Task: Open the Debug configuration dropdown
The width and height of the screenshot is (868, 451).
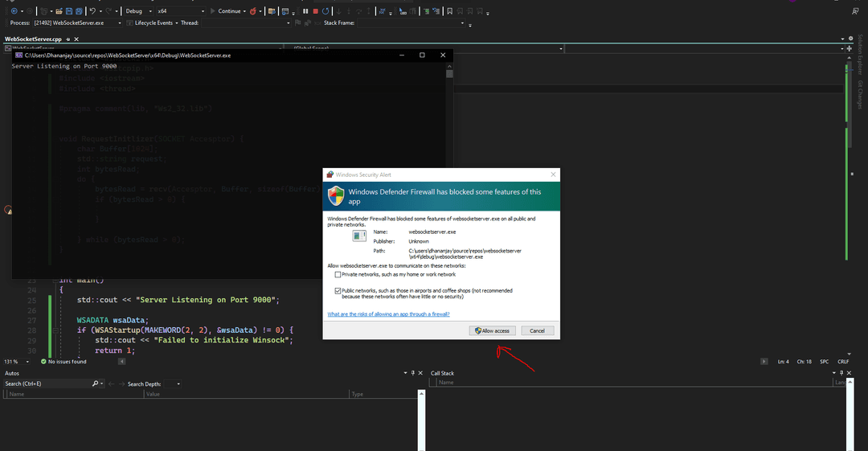Action: pos(138,11)
